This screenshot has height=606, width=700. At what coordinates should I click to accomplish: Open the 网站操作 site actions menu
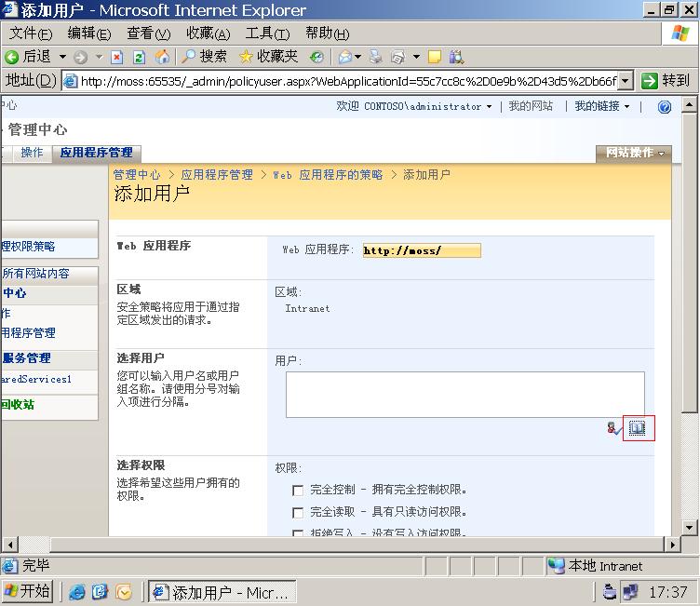click(635, 153)
